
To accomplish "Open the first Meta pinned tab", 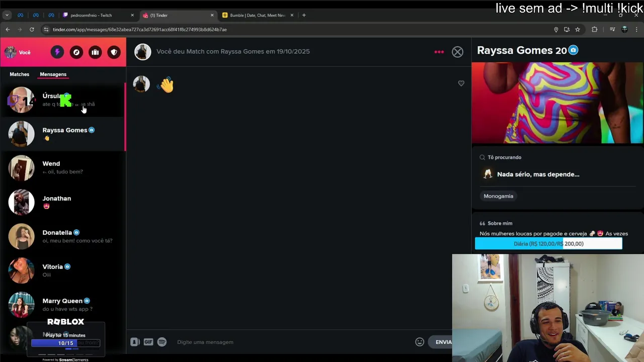I will pos(20,15).
